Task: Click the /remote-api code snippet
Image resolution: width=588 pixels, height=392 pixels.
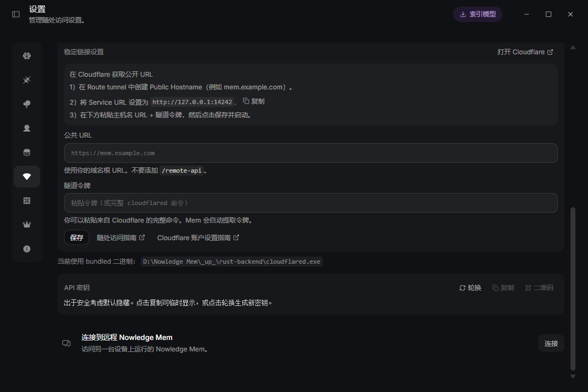Action: tap(181, 171)
